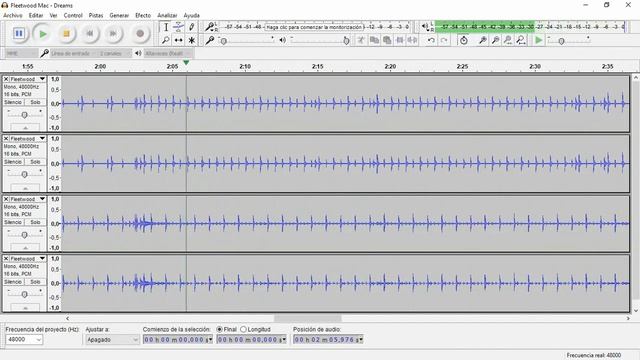Viewport: 640px width, 360px height.
Task: Click the Copy icon in edit toolbar
Action: pyautogui.click(x=374, y=40)
